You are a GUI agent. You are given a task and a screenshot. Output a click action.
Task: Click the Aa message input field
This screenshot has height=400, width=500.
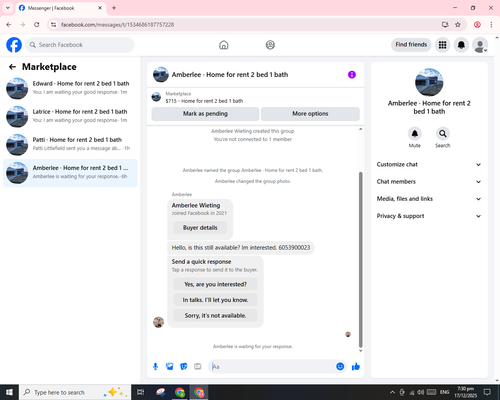(x=272, y=367)
